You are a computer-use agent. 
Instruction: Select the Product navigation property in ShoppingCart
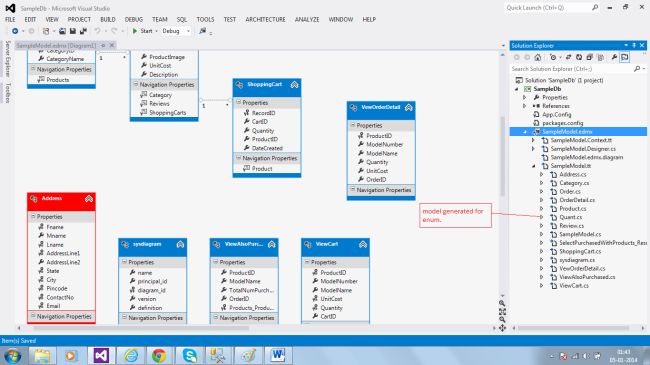(x=262, y=169)
